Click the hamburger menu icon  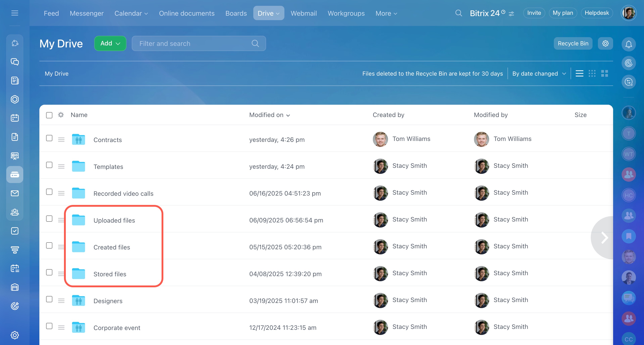[x=15, y=13]
